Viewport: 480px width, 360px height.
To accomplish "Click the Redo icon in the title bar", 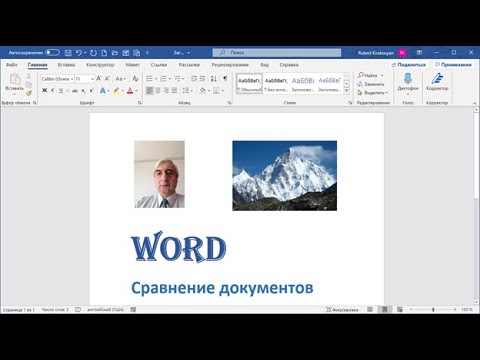I will point(93,53).
